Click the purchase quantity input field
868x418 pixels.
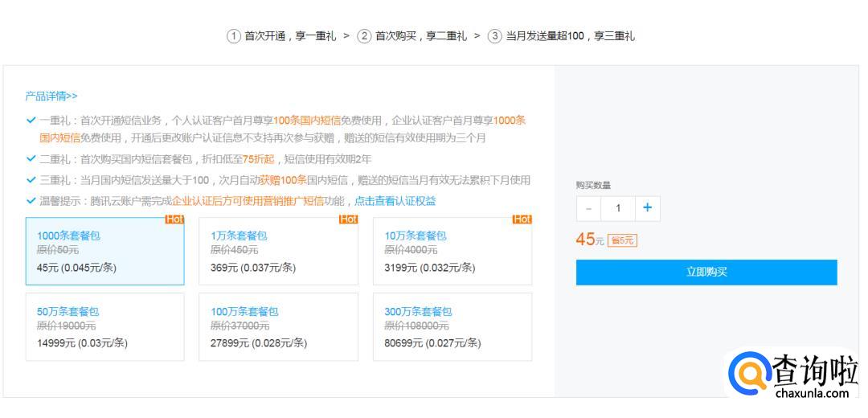[x=617, y=208]
